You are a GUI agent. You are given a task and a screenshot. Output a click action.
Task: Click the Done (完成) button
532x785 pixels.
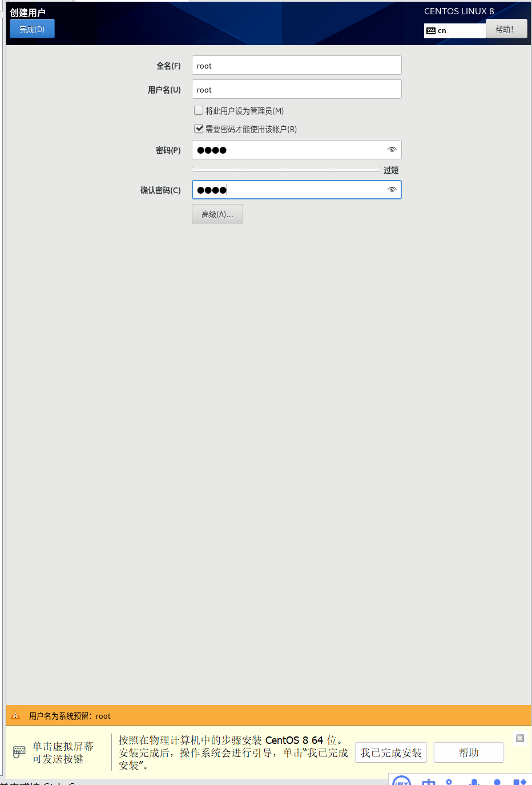click(32, 29)
